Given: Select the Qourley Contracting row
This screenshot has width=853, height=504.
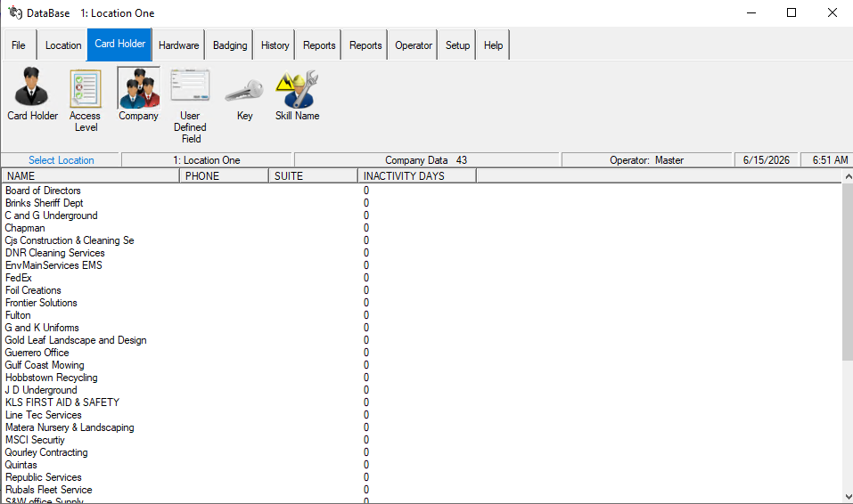Looking at the screenshot, I should (x=422, y=453).
